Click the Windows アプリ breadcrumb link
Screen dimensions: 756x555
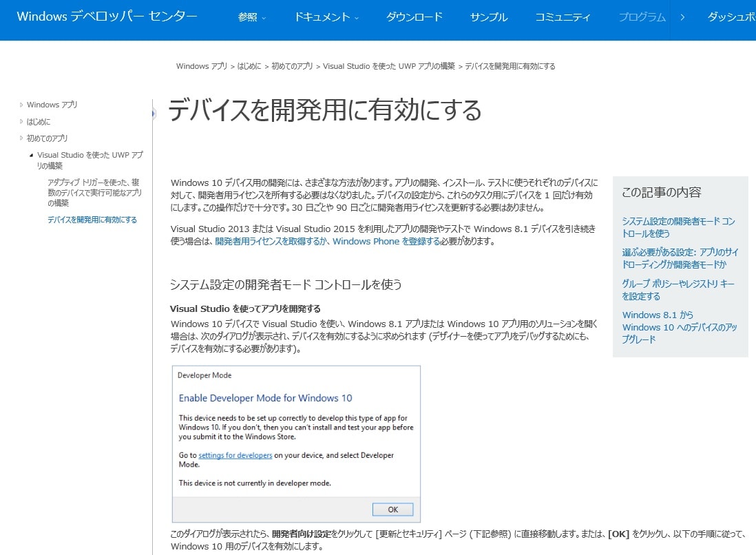point(202,66)
